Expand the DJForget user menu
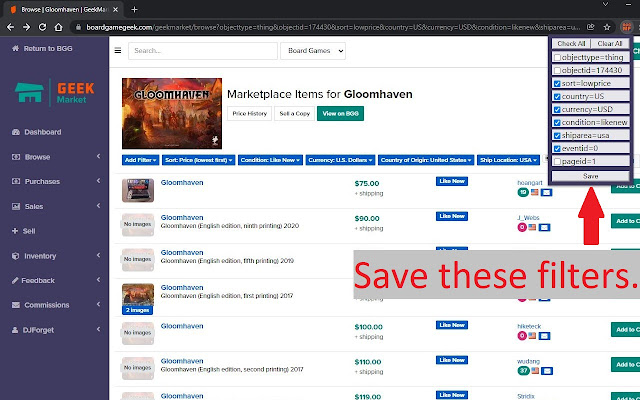This screenshot has width=640, height=400. (x=55, y=330)
